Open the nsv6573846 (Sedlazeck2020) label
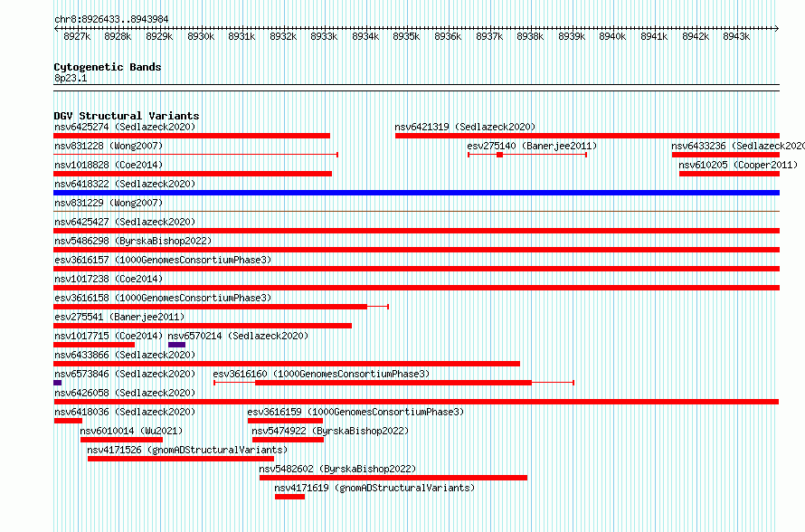Image resolution: width=805 pixels, height=532 pixels. pos(125,374)
